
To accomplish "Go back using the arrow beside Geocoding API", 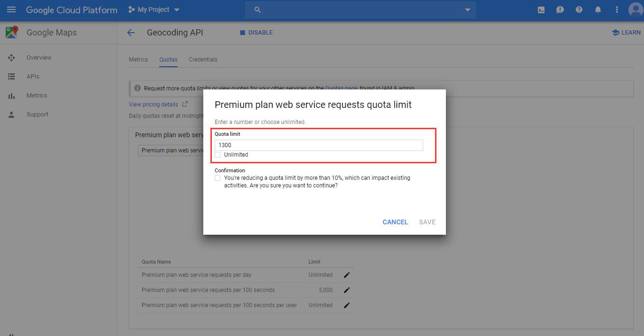I will [x=131, y=33].
